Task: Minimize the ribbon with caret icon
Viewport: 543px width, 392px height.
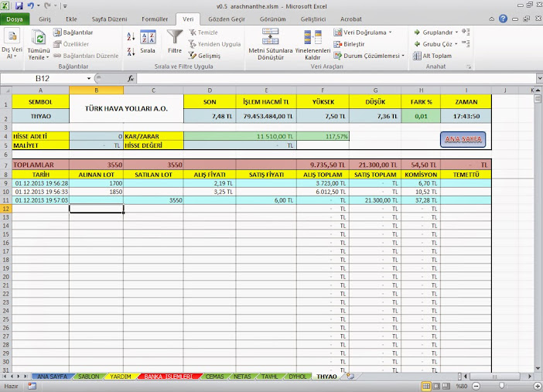Action: coord(492,19)
